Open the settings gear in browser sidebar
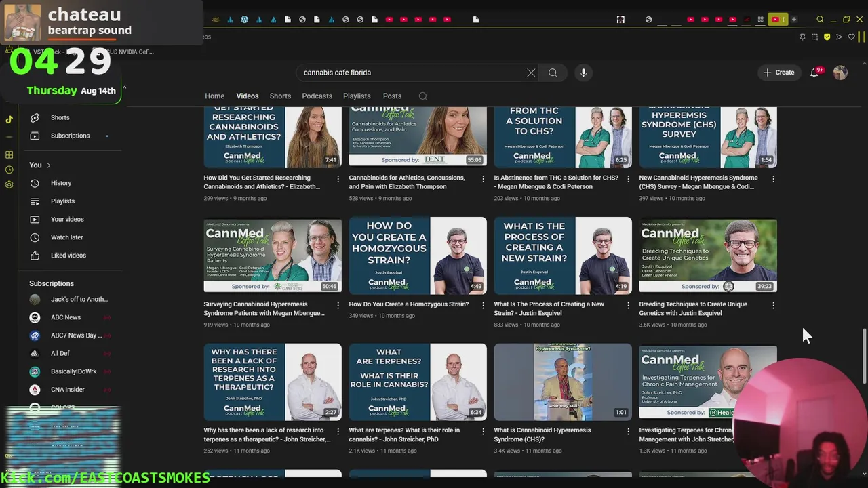 tap(9, 184)
